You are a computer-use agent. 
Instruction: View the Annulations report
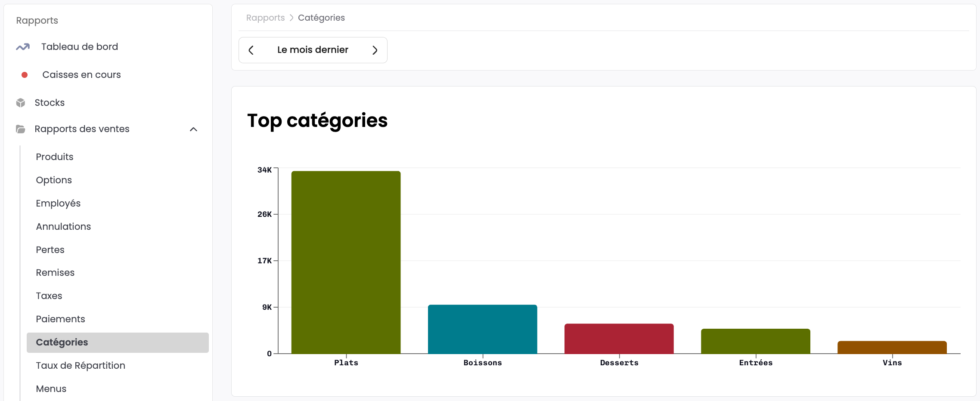(x=63, y=226)
